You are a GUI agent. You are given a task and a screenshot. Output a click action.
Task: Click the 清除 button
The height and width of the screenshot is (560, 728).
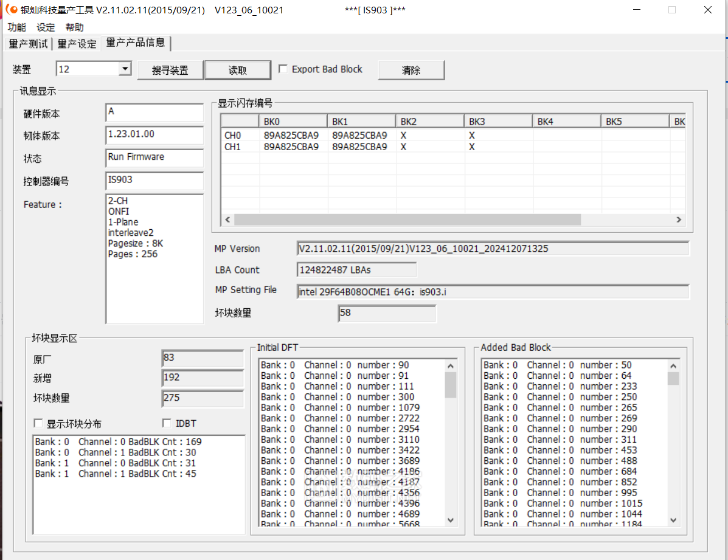click(x=411, y=70)
